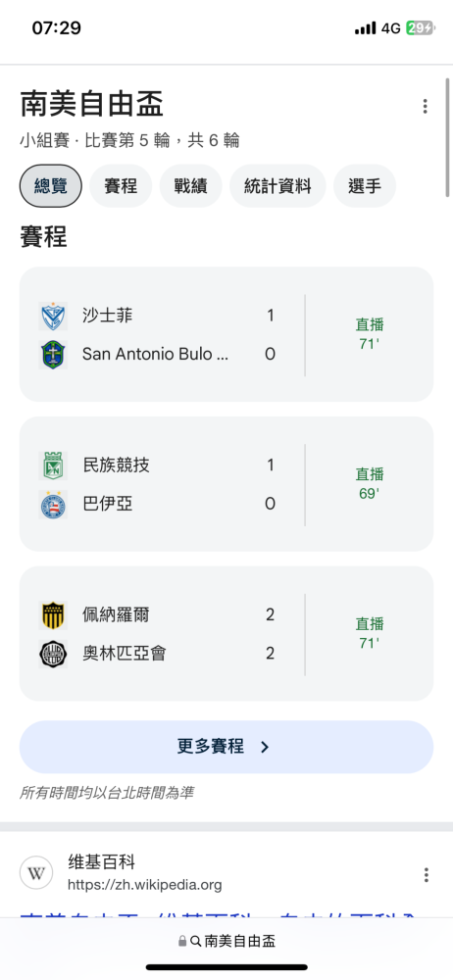Tap the Wikipedia W favicon
This screenshot has height=980, width=453.
[x=36, y=872]
